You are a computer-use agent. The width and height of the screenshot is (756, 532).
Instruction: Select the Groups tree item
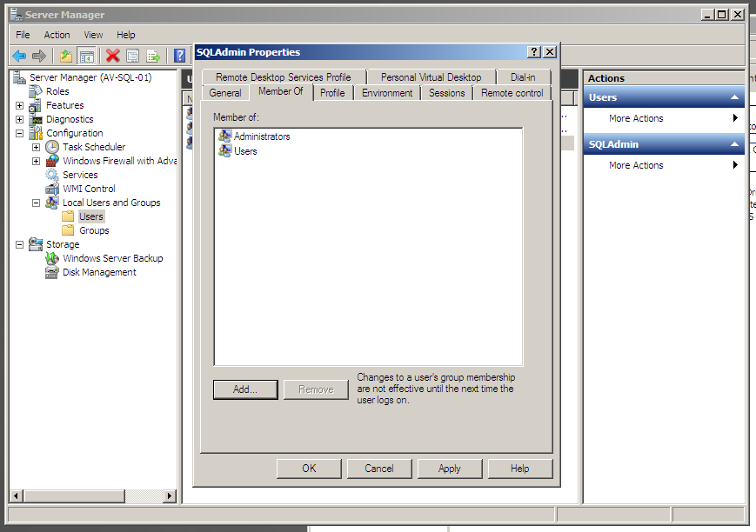tap(94, 230)
